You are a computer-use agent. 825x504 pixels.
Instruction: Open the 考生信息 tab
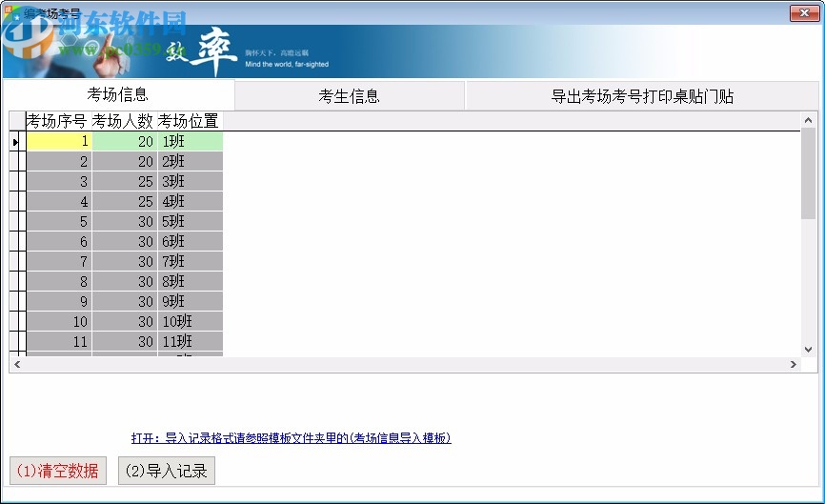350,95
